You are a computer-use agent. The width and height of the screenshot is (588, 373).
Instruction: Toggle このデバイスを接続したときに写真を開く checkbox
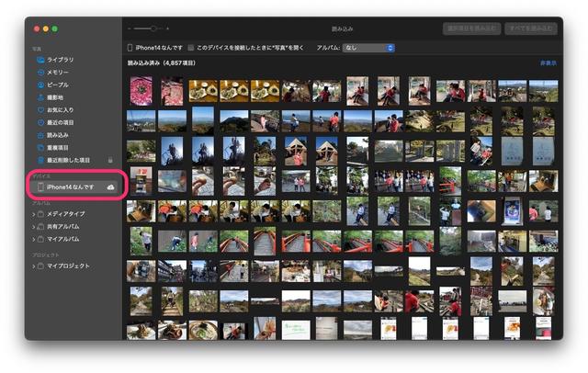[191, 48]
